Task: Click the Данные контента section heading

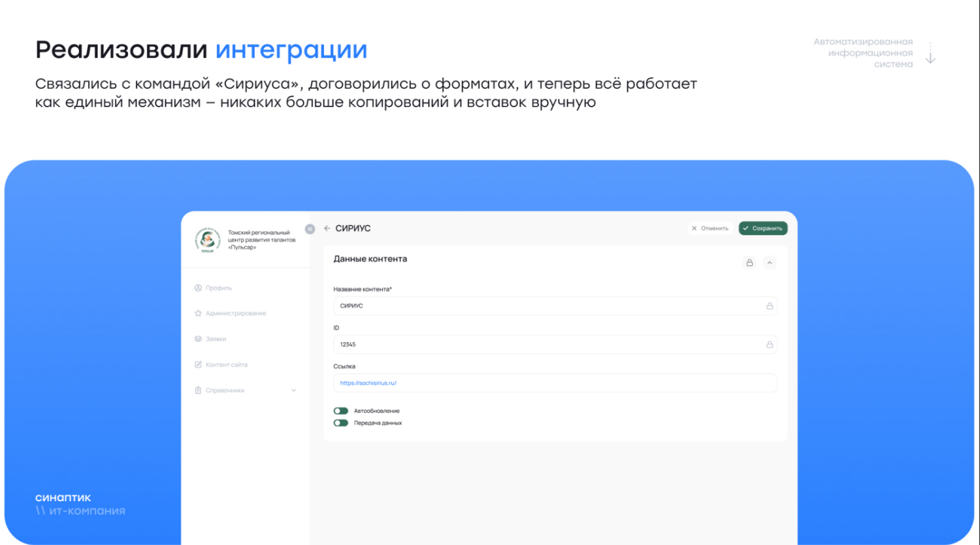Action: (370, 259)
